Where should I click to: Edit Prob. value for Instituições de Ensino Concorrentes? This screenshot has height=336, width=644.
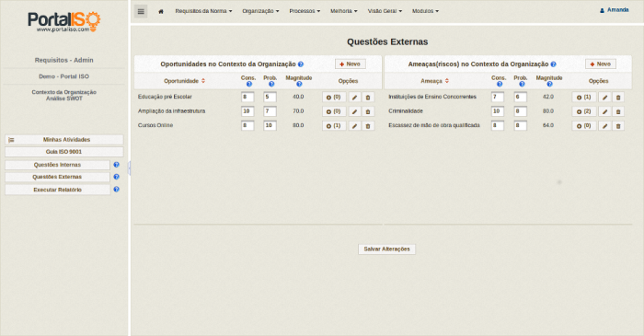(x=521, y=98)
